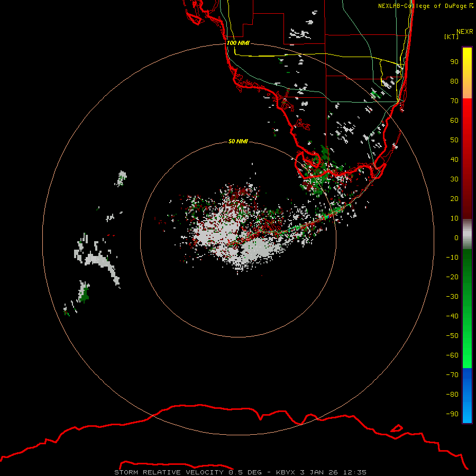476x476 pixels.
Task: Click the -90 value on the velocity scale
Action: point(452,414)
